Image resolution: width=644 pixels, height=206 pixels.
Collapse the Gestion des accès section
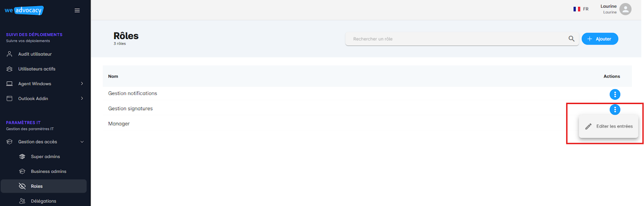pyautogui.click(x=82, y=142)
